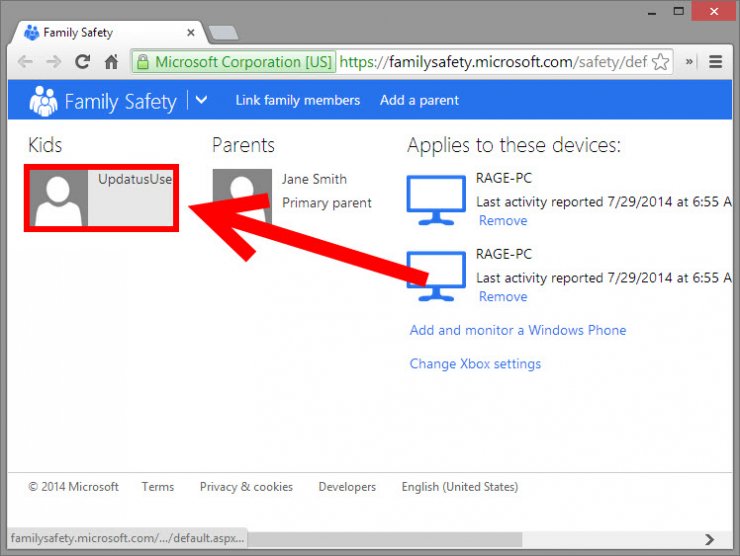Screen dimensions: 740x556
Task: Click the Microsoft Corporation [US] certificate badge
Action: point(234,62)
